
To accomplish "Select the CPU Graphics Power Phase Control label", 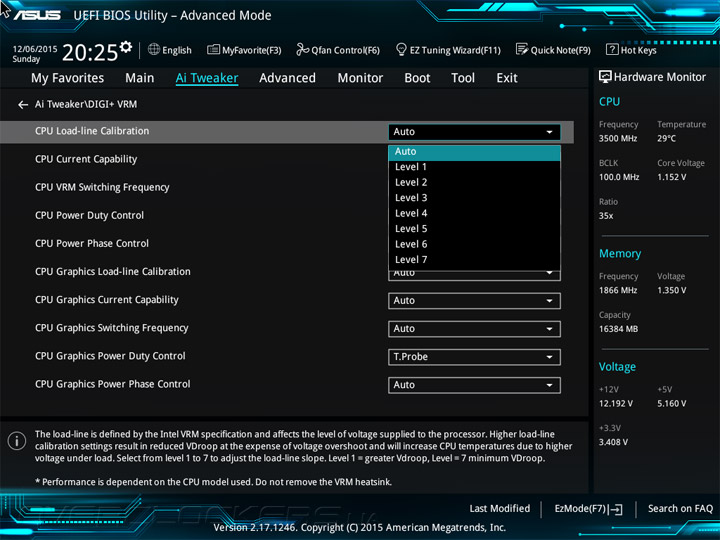I will (112, 384).
